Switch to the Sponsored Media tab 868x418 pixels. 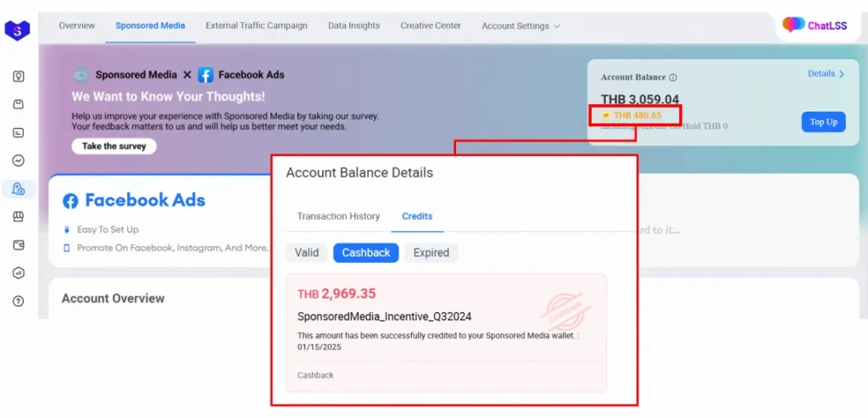[150, 25]
